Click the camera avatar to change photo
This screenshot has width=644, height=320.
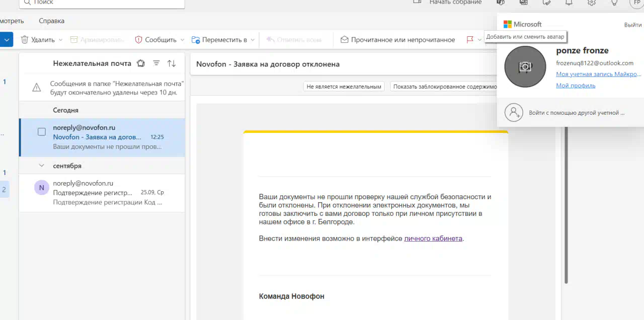tap(525, 66)
